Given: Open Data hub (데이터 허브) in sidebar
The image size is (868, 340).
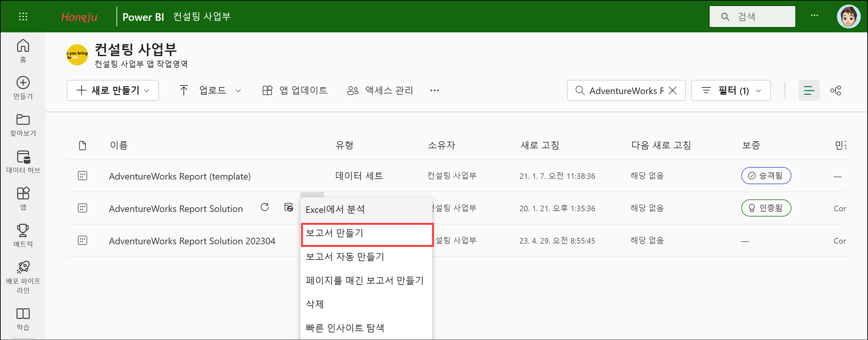Looking at the screenshot, I should click(23, 162).
